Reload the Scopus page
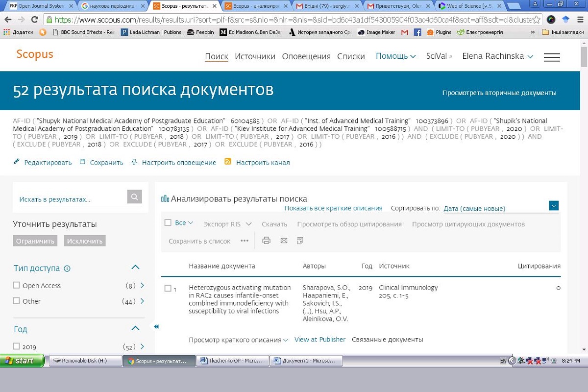The height and width of the screenshot is (392, 588). pyautogui.click(x=34, y=20)
